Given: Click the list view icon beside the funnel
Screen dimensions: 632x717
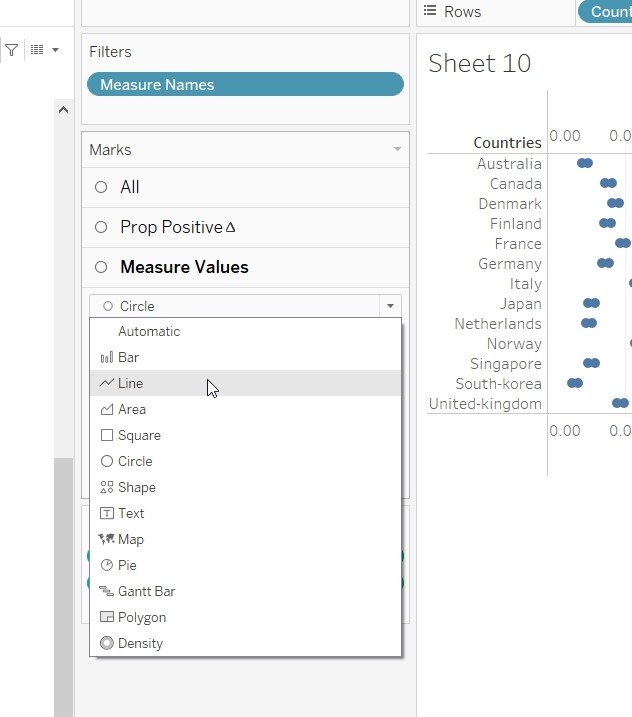Looking at the screenshot, I should pyautogui.click(x=37, y=50).
